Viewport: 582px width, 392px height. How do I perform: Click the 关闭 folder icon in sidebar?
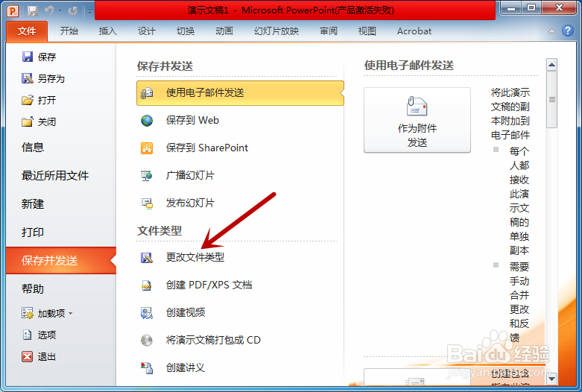[x=27, y=121]
